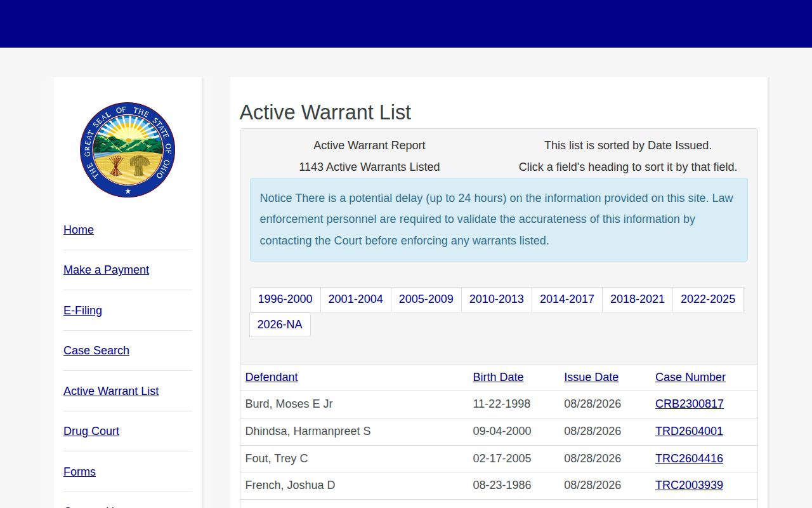Click the 1143 Active Warrants Listed text
812x508 pixels.
point(369,167)
